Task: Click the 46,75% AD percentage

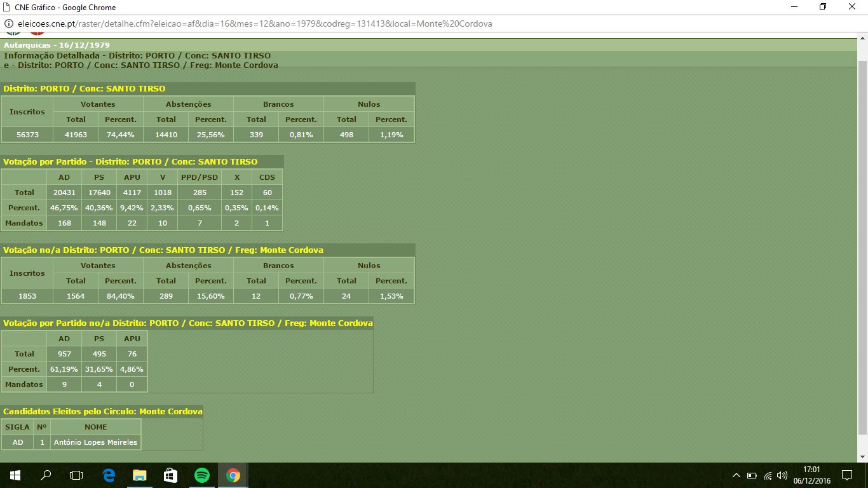Action: (64, 208)
